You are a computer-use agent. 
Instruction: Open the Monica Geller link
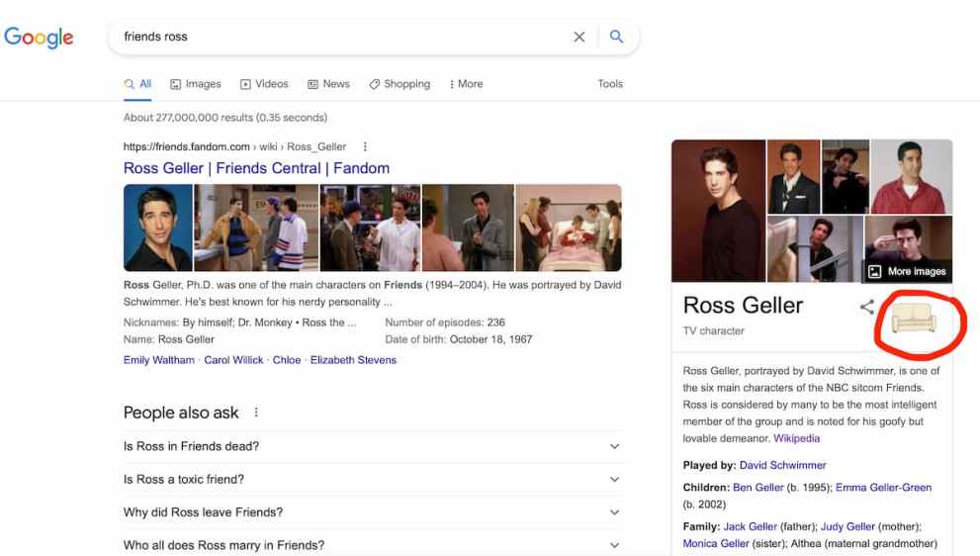[716, 543]
